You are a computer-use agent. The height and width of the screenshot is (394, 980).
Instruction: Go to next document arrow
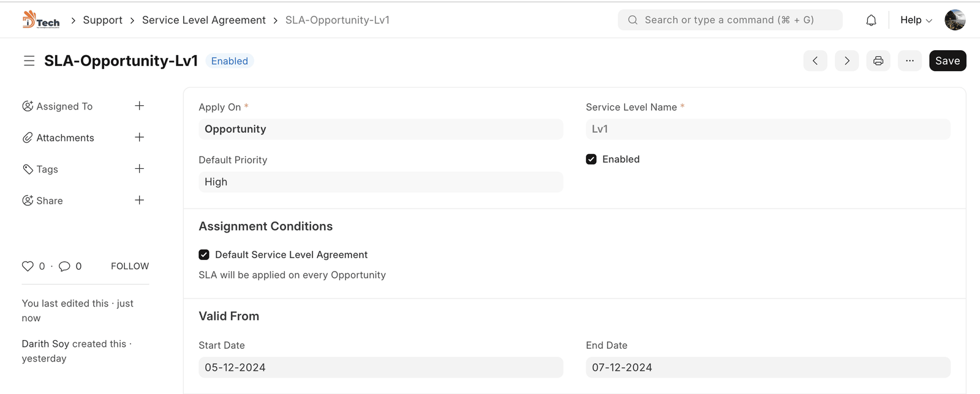(x=846, y=61)
